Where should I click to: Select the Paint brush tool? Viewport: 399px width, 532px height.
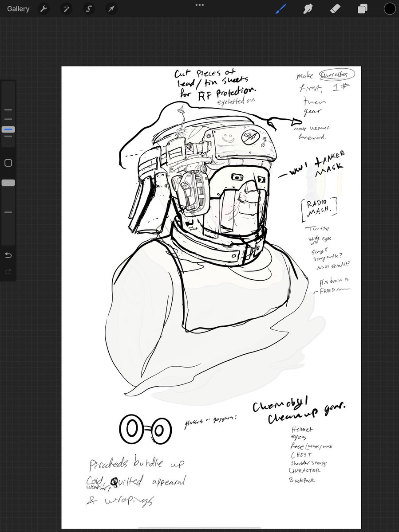281,8
